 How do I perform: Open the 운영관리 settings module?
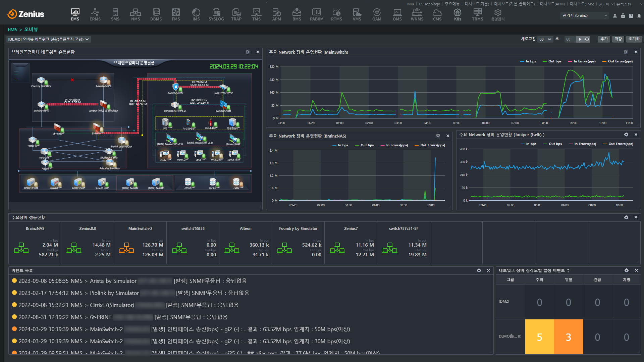(498, 14)
